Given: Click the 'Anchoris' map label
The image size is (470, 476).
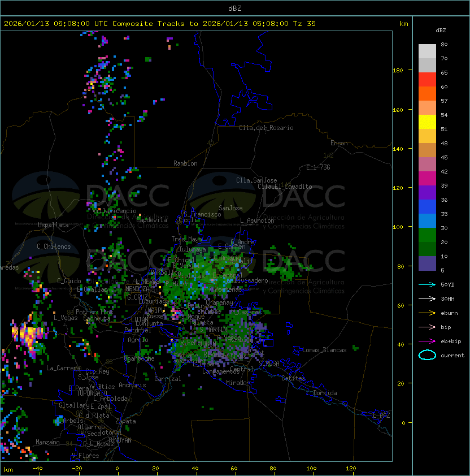Looking at the screenshot, I should tap(132, 385).
